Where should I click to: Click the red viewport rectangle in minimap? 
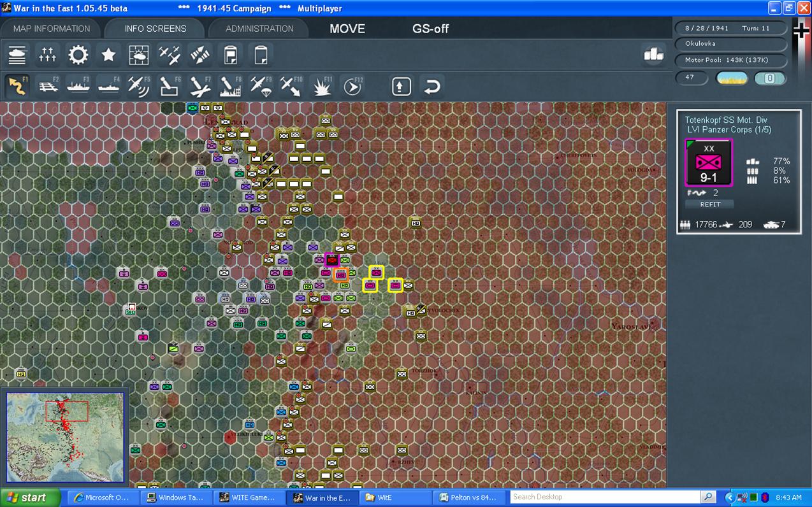[66, 411]
